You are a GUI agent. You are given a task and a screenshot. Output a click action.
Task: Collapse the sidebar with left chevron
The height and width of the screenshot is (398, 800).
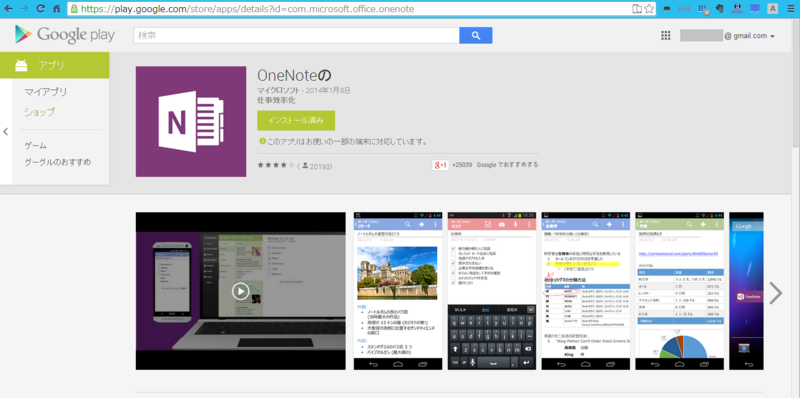click(6, 132)
